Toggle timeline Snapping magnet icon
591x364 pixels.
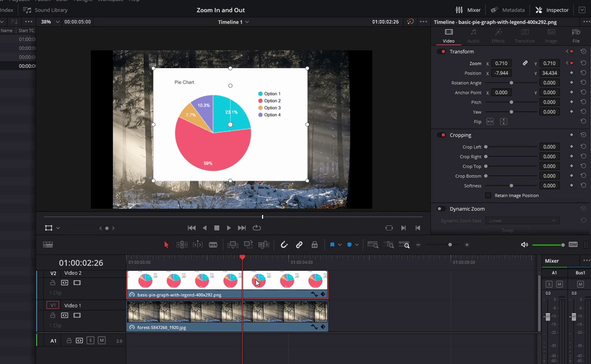pos(284,245)
